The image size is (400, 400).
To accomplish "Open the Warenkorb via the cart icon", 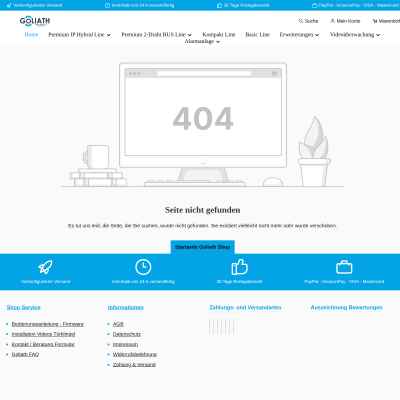I will coord(375,21).
